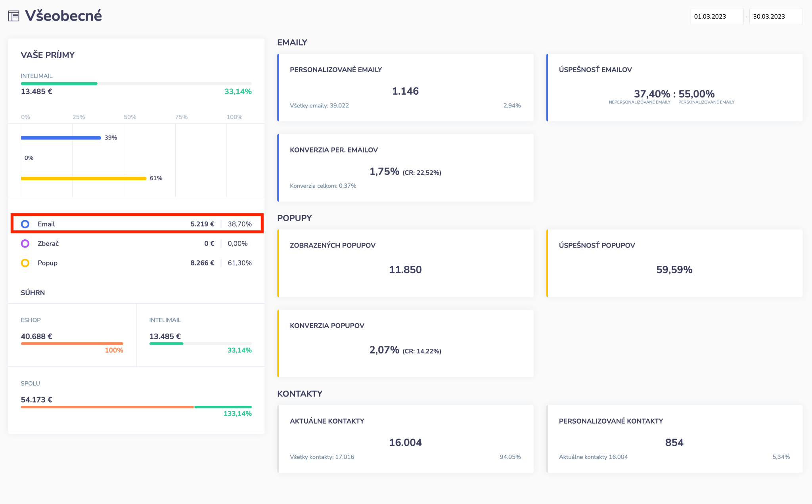
Task: Click the Popup revenue amount 8.266 €
Action: (202, 263)
